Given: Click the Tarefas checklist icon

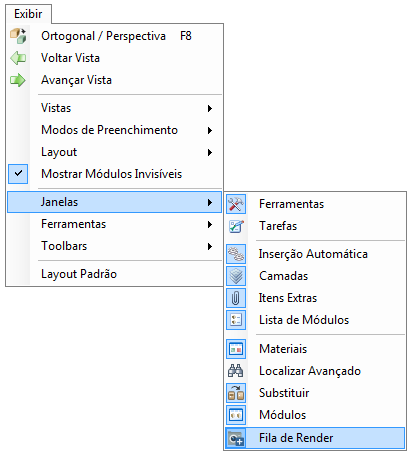Looking at the screenshot, I should tap(236, 226).
